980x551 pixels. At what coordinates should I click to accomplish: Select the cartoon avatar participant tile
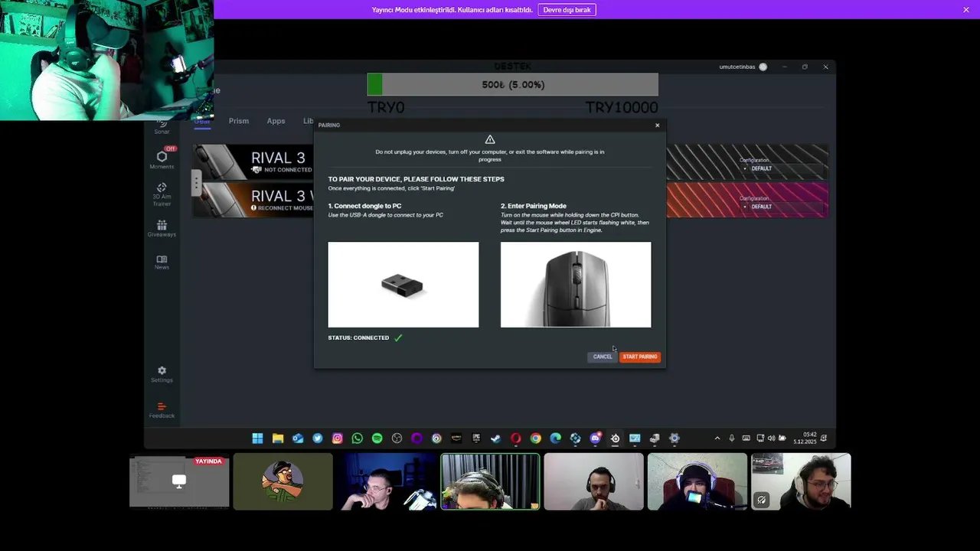[283, 481]
